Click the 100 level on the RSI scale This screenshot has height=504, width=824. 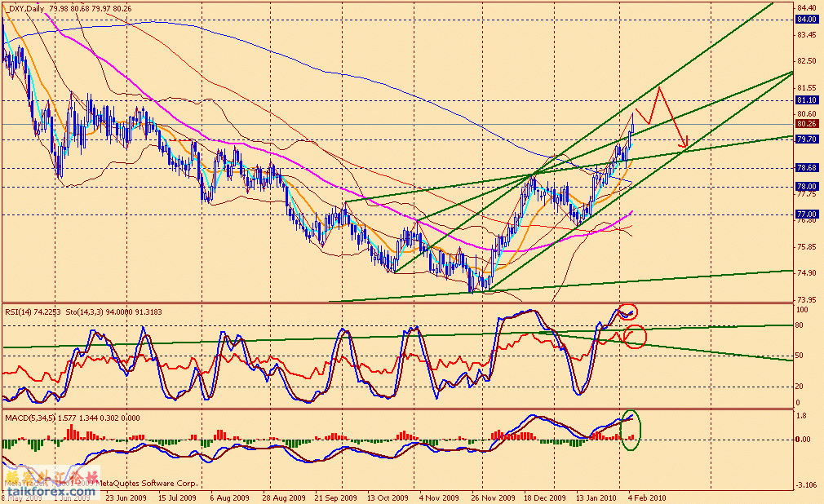[x=802, y=310]
